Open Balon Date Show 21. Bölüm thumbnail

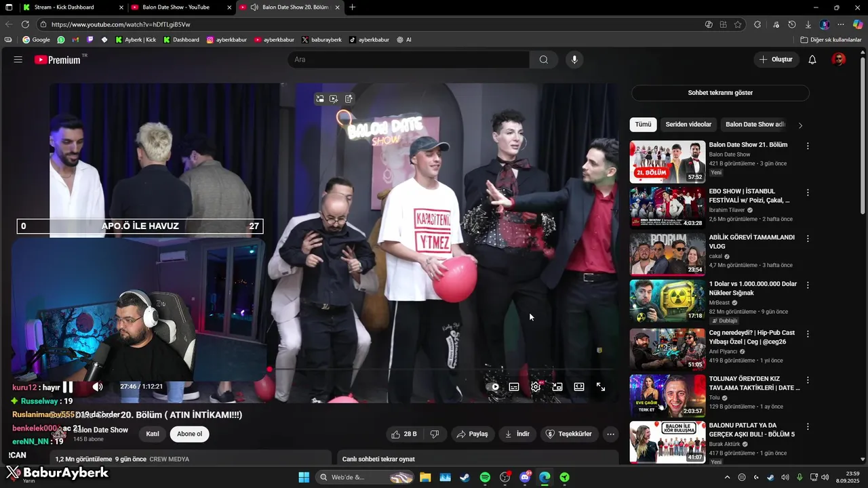pyautogui.click(x=667, y=162)
